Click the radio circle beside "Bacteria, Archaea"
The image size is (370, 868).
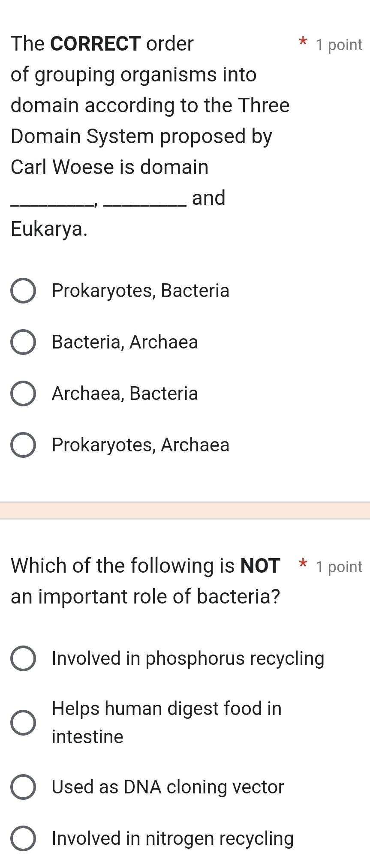[x=24, y=342]
